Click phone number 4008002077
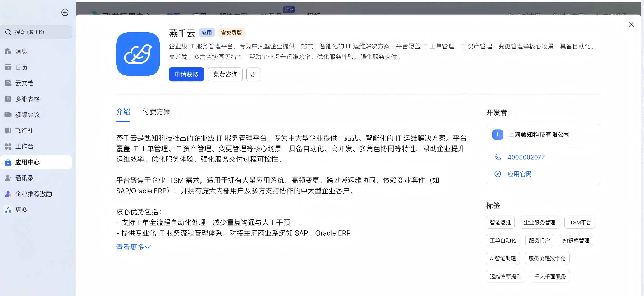The height and width of the screenshot is (296, 644). [526, 157]
